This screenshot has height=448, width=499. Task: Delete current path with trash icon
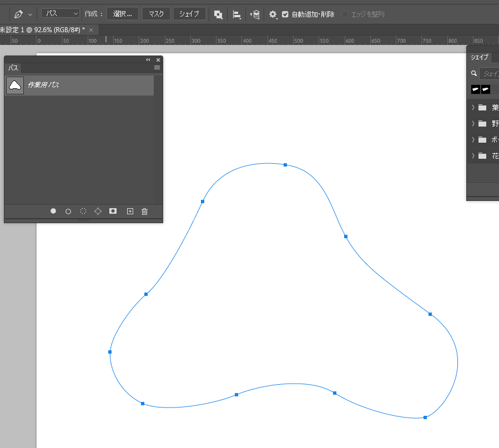click(x=145, y=212)
